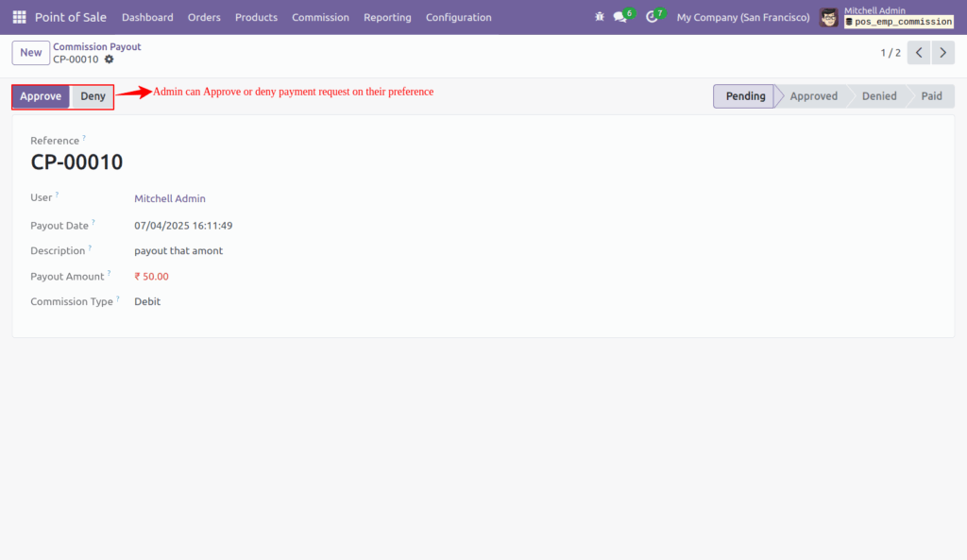The image size is (967, 560).
Task: Click the pos_emp_commission debug field
Action: click(x=903, y=21)
